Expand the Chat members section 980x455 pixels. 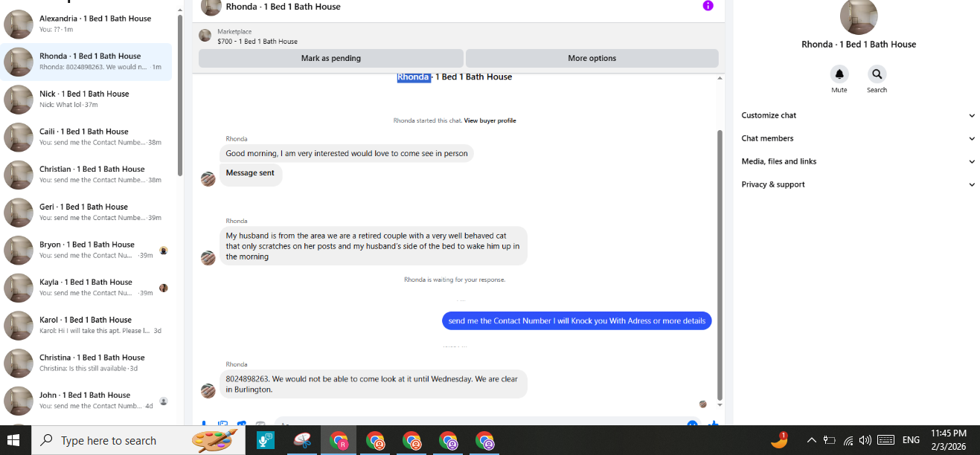[858, 138]
